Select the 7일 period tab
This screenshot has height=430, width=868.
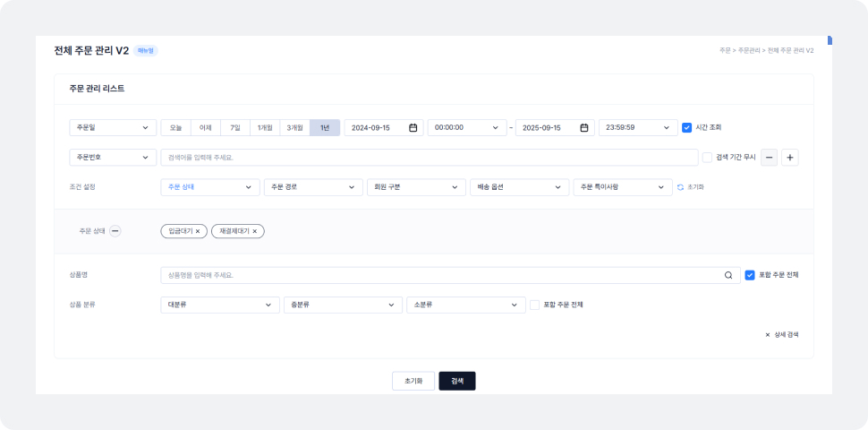click(234, 128)
